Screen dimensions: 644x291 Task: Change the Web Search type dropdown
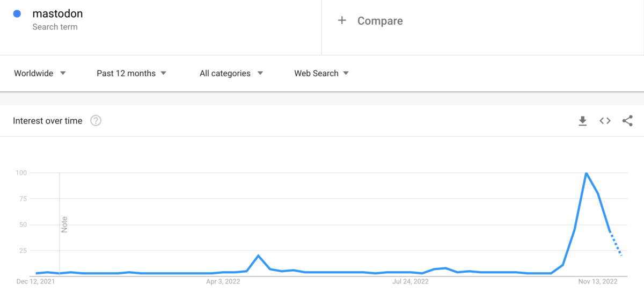click(x=321, y=73)
